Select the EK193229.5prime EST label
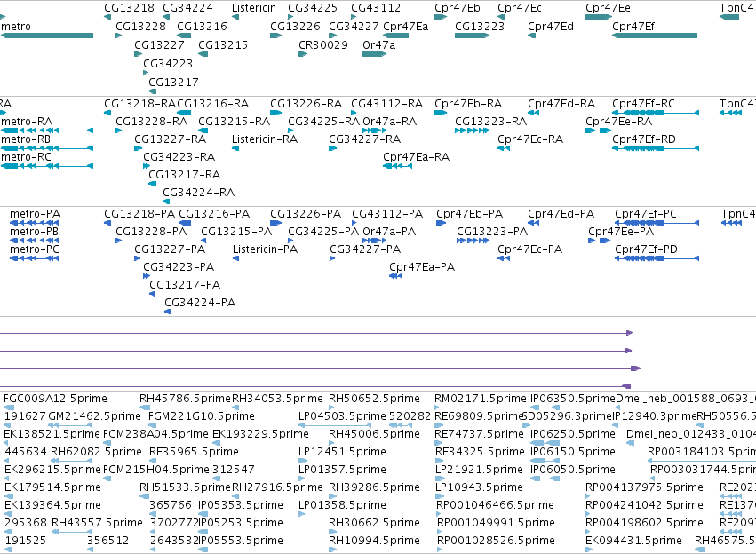The image size is (756, 554). (260, 434)
